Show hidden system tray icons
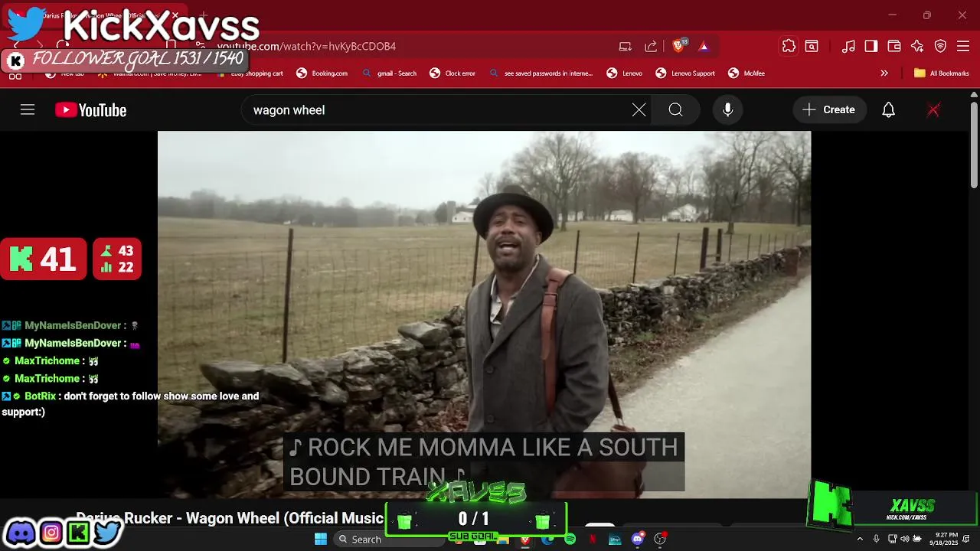This screenshot has width=980, height=551. coord(860,540)
